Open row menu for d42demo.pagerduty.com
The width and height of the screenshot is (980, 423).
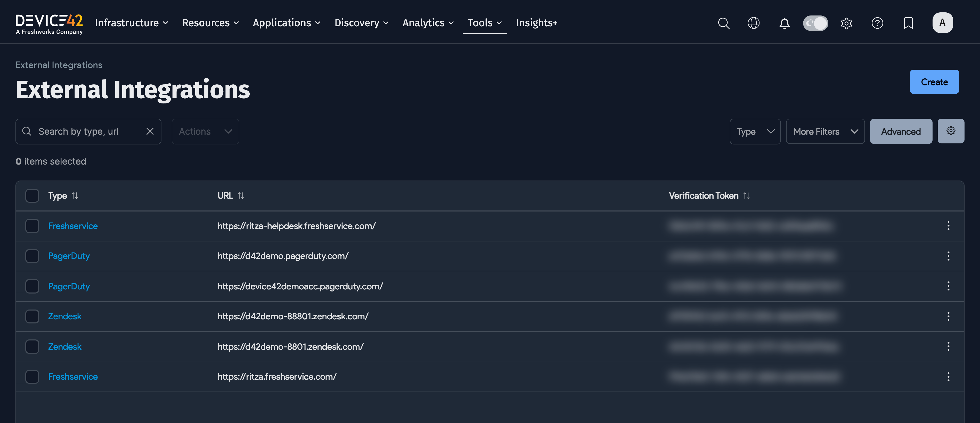pos(948,256)
